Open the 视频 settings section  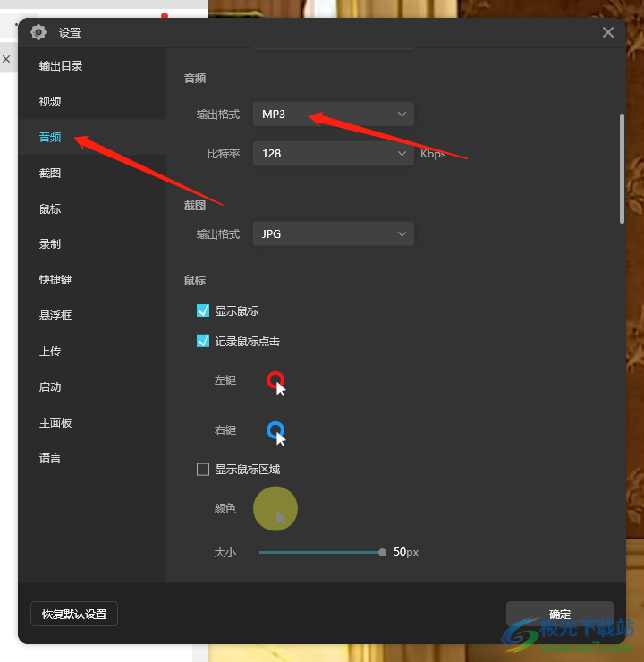coord(50,101)
